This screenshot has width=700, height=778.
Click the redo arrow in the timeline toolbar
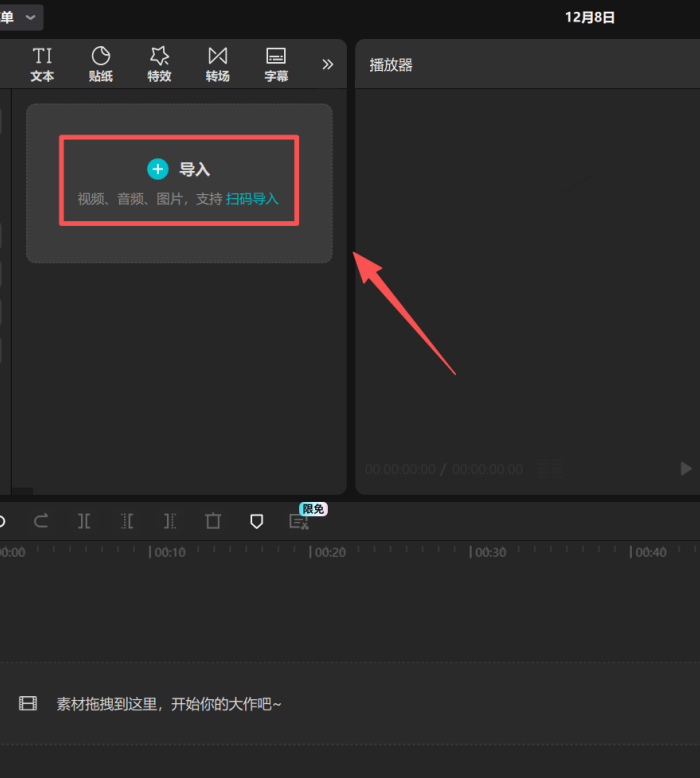coord(42,521)
